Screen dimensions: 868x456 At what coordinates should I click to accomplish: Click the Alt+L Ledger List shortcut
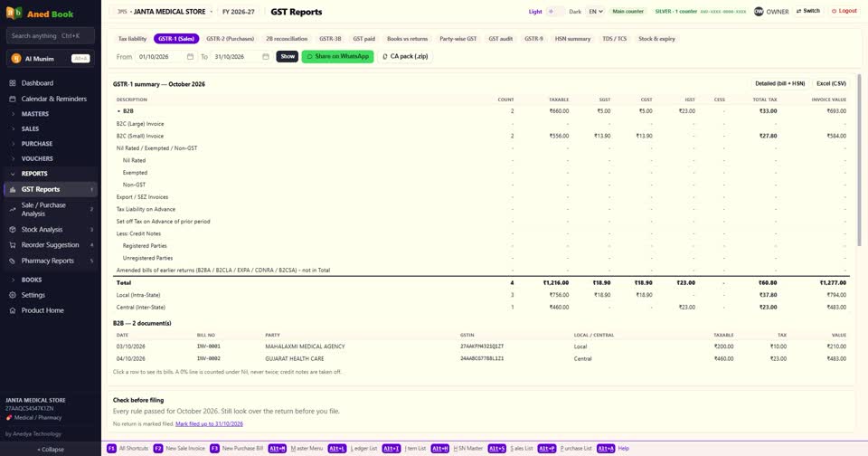pos(353,448)
